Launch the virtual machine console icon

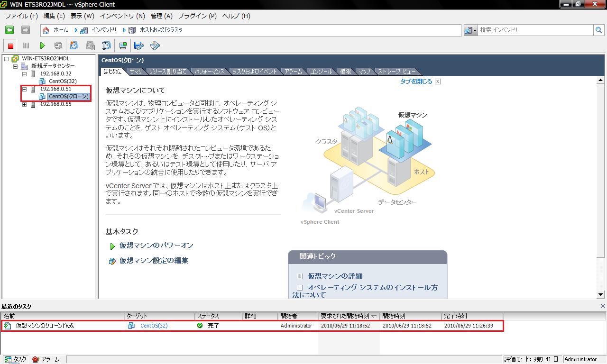pyautogui.click(x=123, y=46)
